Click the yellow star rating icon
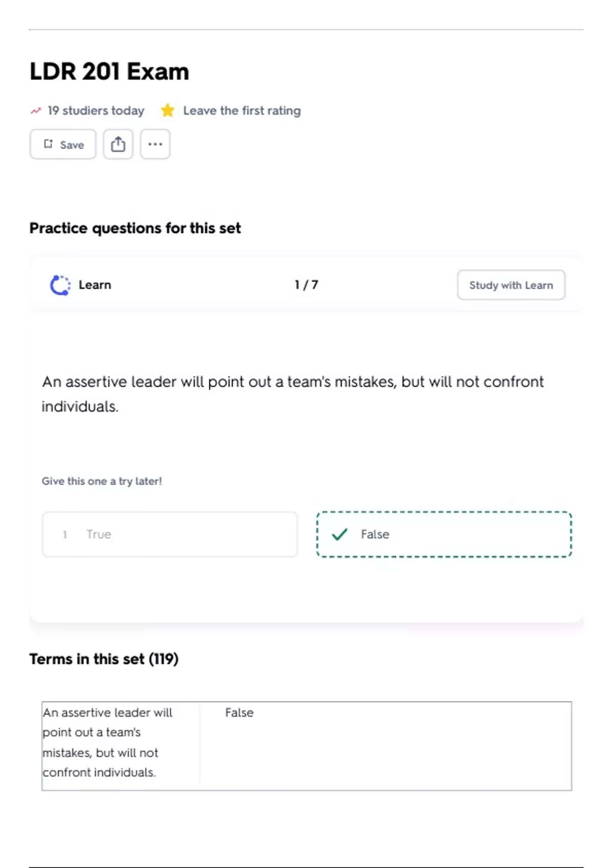This screenshot has width=613, height=868. click(x=168, y=110)
